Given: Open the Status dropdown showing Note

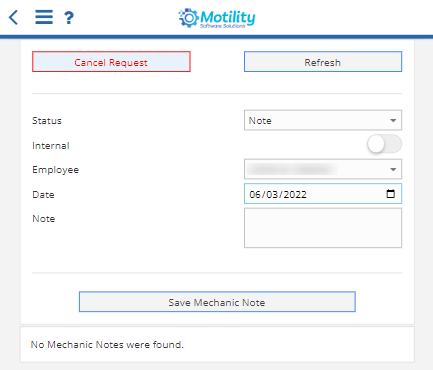Looking at the screenshot, I should 323,120.
